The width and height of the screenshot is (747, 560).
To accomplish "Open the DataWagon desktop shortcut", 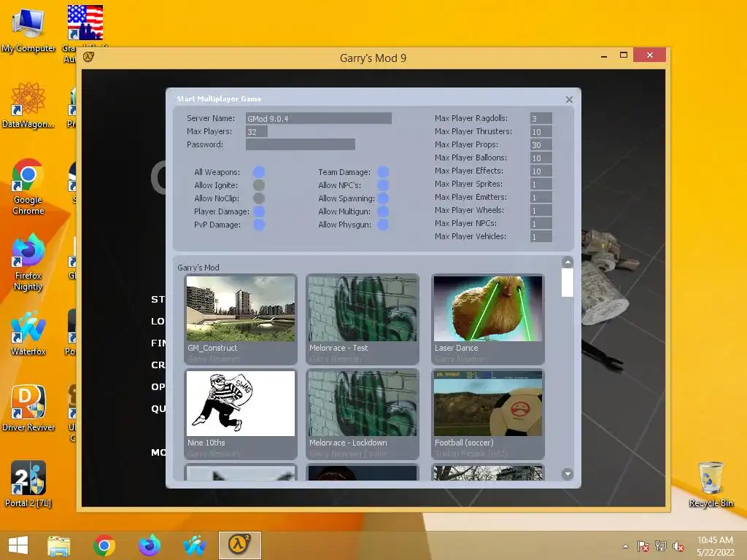I will [28, 105].
